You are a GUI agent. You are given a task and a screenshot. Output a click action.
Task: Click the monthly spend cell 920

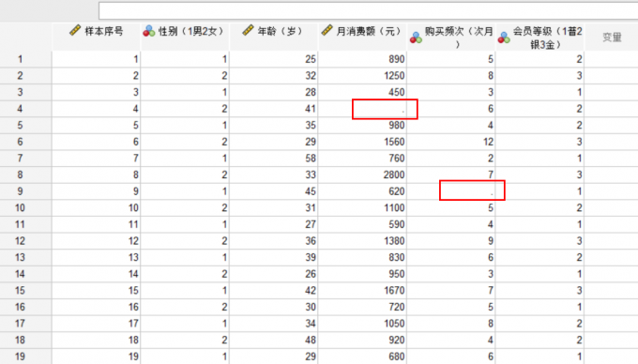[x=362, y=340]
